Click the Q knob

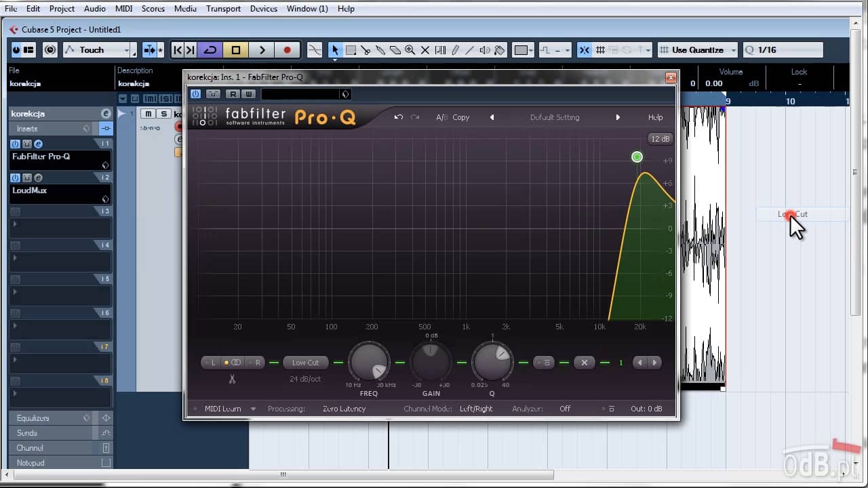coord(492,362)
